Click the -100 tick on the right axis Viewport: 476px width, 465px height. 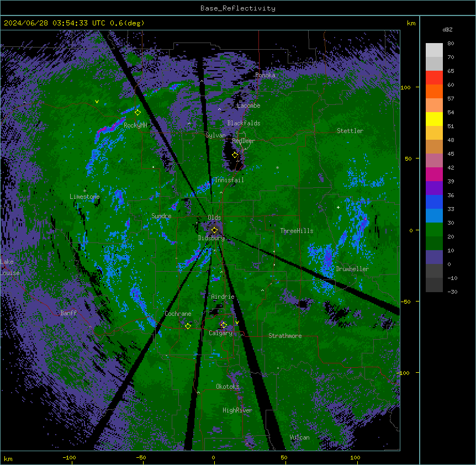(404, 373)
